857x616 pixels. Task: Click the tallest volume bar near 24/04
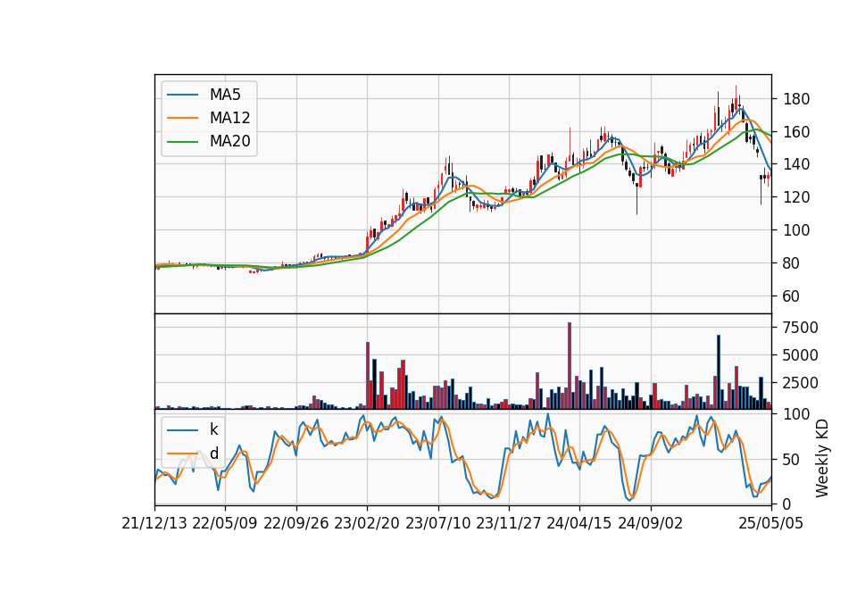click(570, 366)
